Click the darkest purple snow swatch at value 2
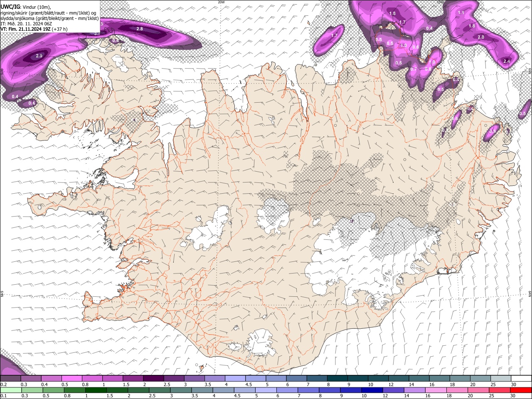 [153, 379]
